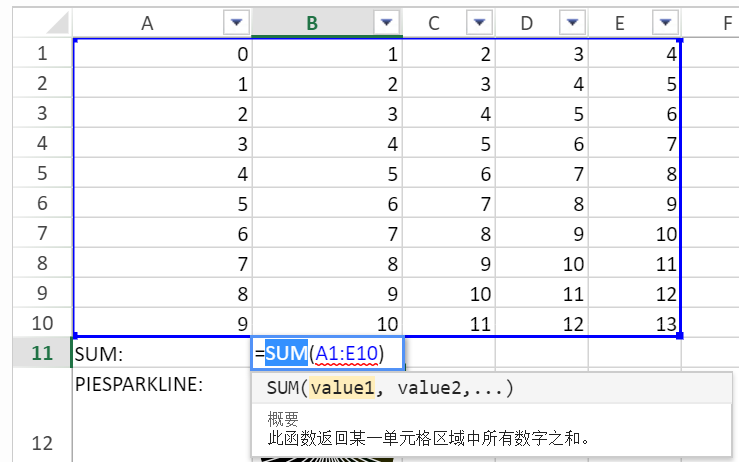Select the cell labeled SUM:
The height and width of the screenshot is (462, 739).
[x=160, y=353]
